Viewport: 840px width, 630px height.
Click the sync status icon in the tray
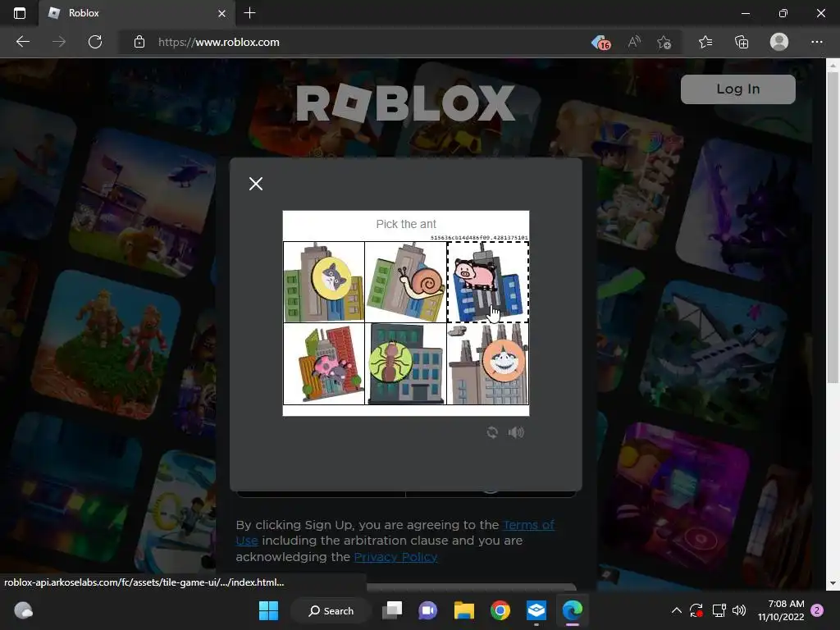pyautogui.click(x=696, y=610)
